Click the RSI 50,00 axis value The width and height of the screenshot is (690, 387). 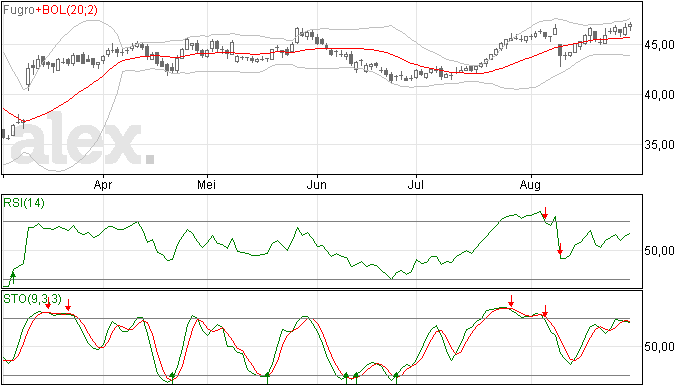[x=660, y=251]
